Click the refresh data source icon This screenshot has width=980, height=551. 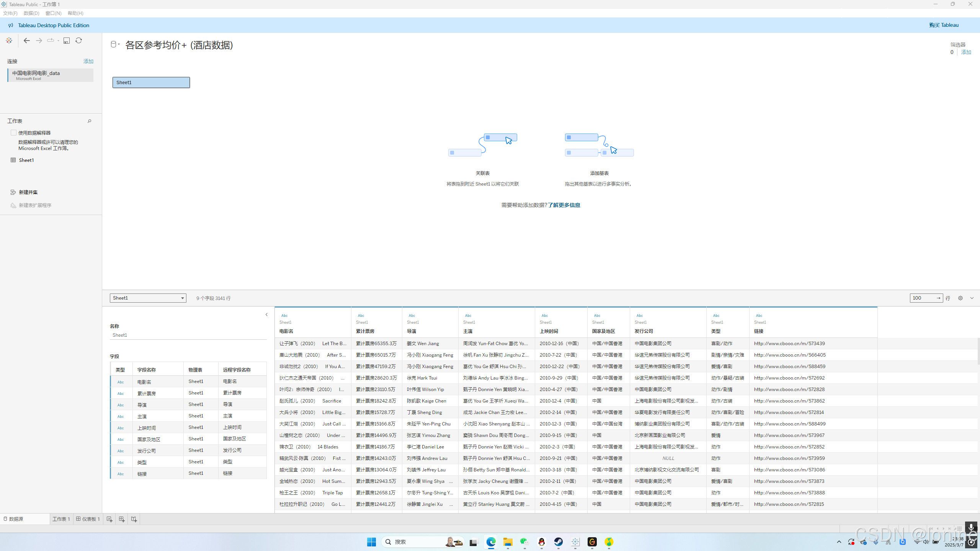point(78,41)
